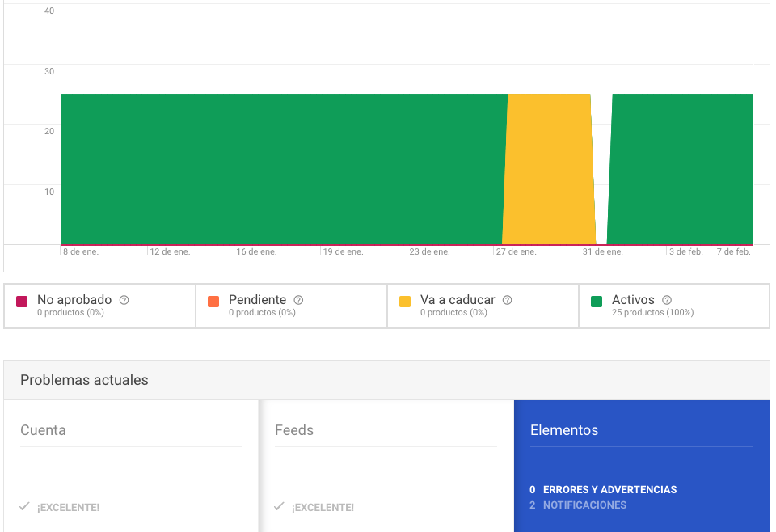Click the Problemas actuales heading
Image resolution: width=776 pixels, height=532 pixels.
pyautogui.click(x=84, y=380)
